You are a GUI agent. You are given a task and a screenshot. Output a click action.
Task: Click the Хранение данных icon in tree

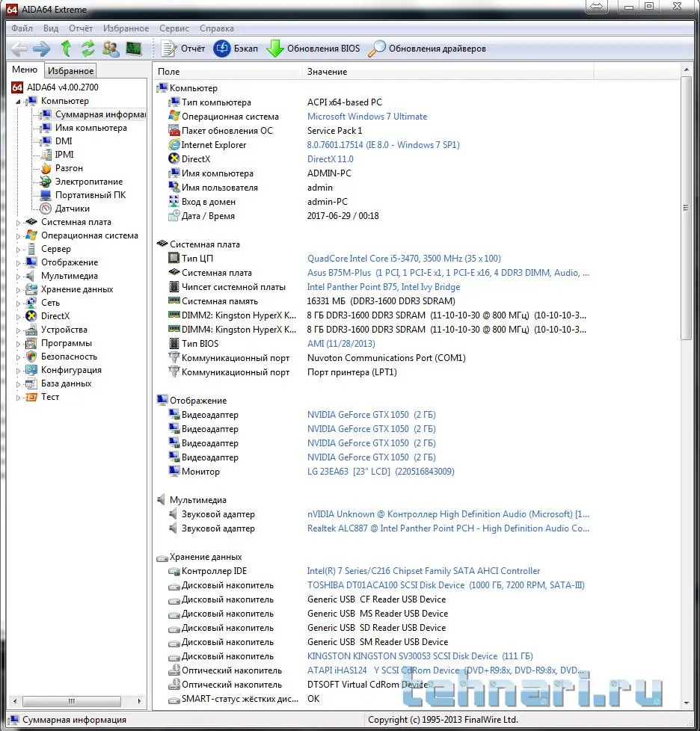pos(31,289)
